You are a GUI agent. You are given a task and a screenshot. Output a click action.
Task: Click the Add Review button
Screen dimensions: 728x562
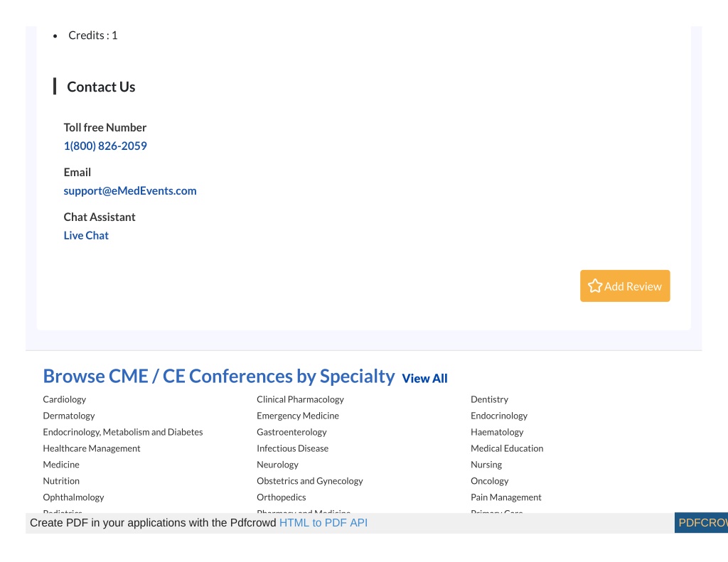[625, 286]
